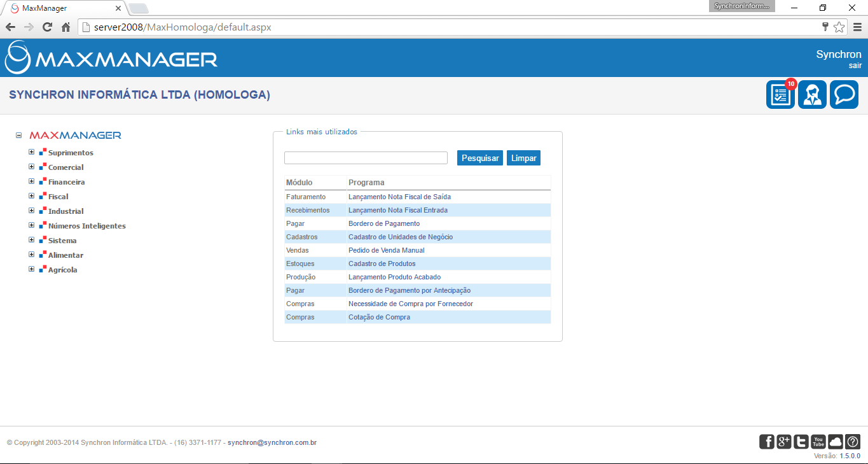Open Pedido de Venda Manual link

387,250
